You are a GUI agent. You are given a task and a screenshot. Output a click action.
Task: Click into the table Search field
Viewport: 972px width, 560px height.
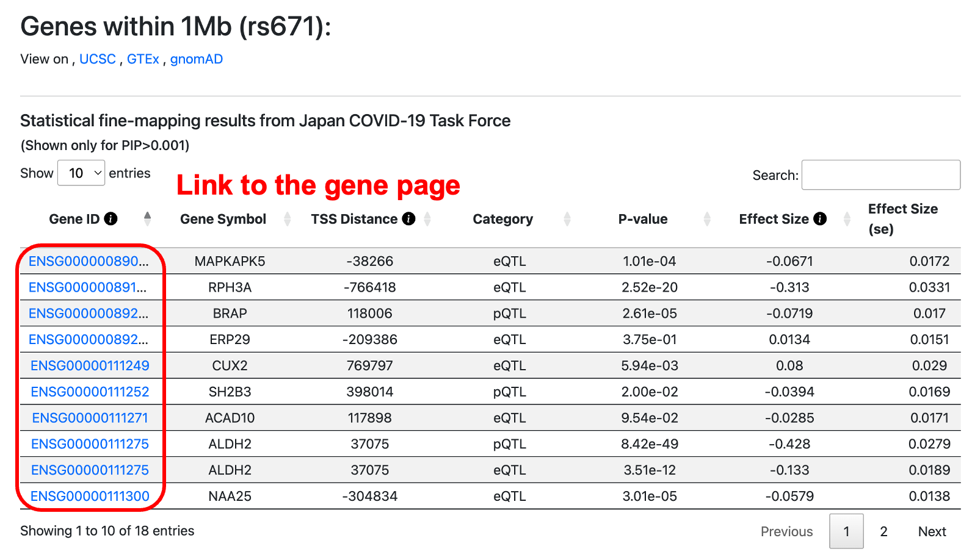pos(880,175)
